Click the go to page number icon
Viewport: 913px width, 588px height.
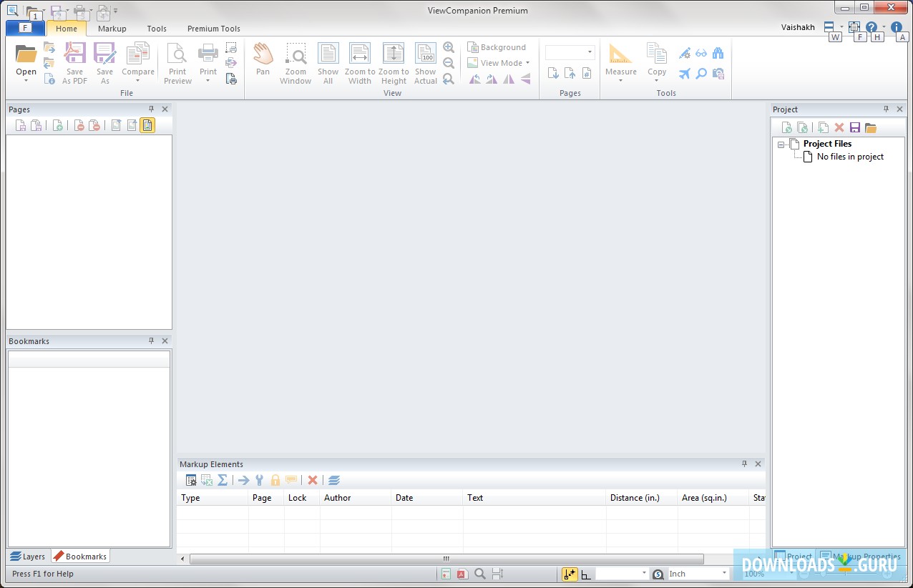tap(586, 73)
